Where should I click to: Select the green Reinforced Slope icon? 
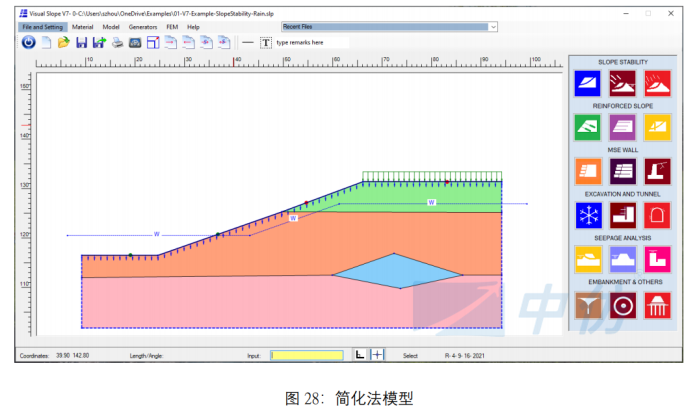pyautogui.click(x=588, y=127)
